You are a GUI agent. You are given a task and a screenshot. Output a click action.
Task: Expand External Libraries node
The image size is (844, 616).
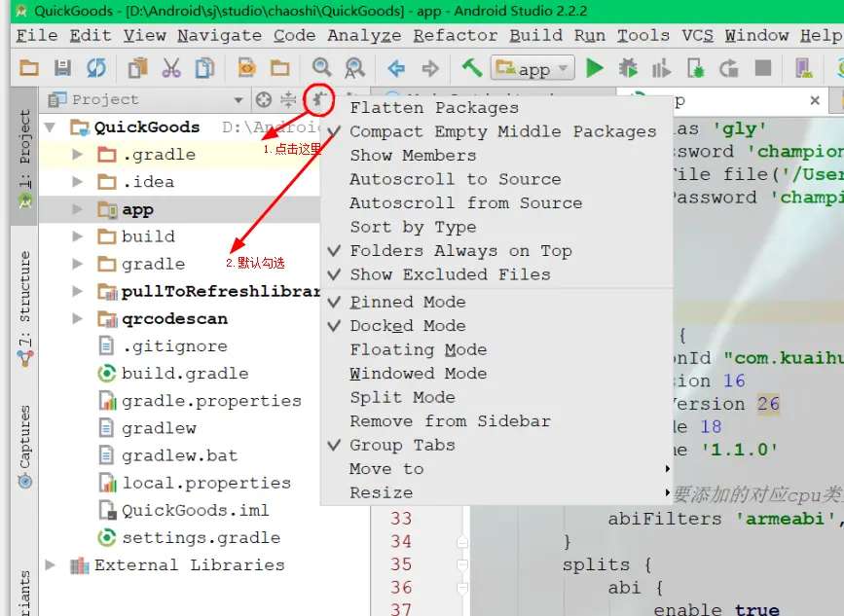pos(50,564)
